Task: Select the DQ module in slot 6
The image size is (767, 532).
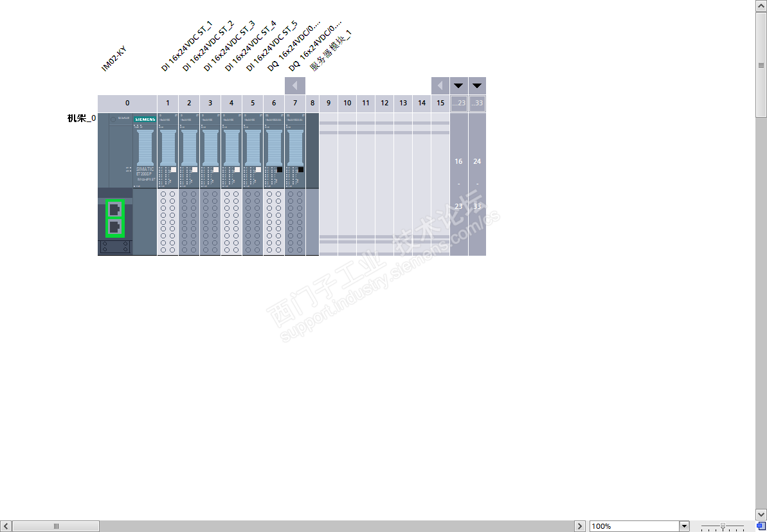Action: (x=274, y=184)
